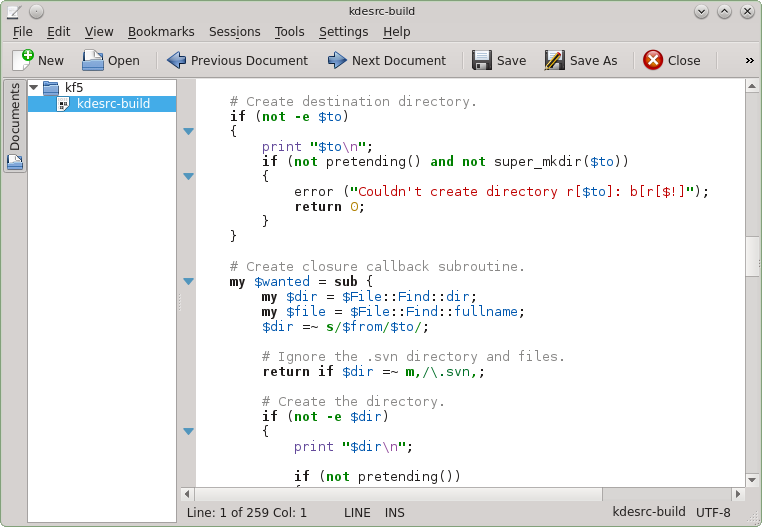
Task: Open UTF-8 encoding selector
Action: pyautogui.click(x=713, y=513)
